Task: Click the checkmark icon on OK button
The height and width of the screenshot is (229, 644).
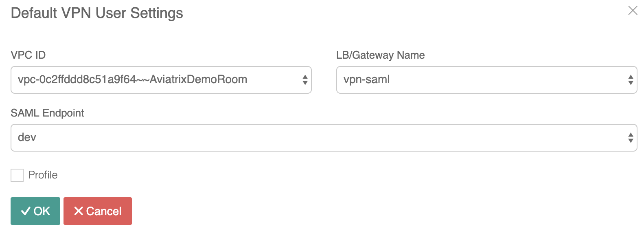Action: (x=26, y=211)
